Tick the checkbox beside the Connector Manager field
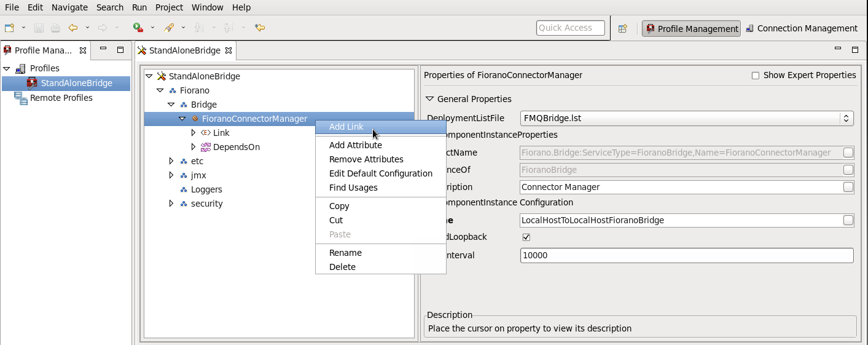This screenshot has width=868, height=345. coord(848,187)
